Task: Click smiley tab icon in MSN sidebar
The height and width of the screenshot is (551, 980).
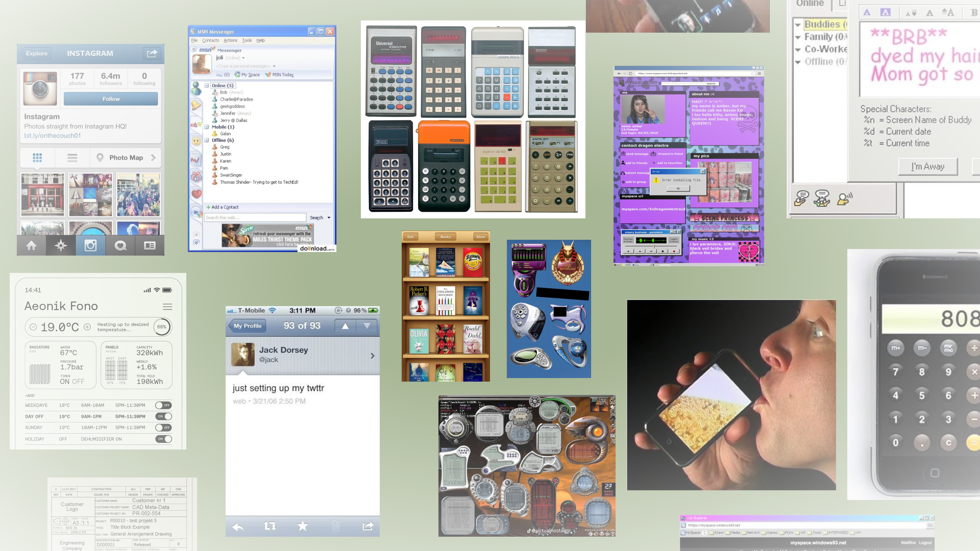Action: 196,141
